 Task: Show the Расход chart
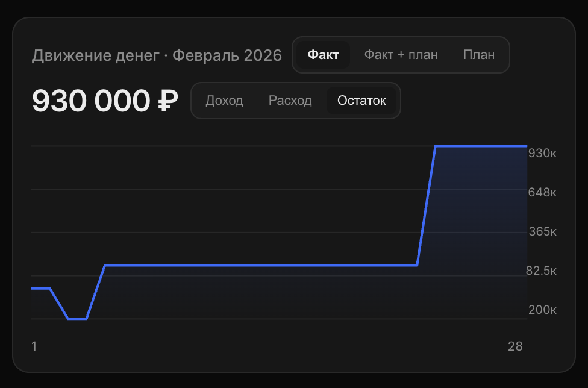290,101
